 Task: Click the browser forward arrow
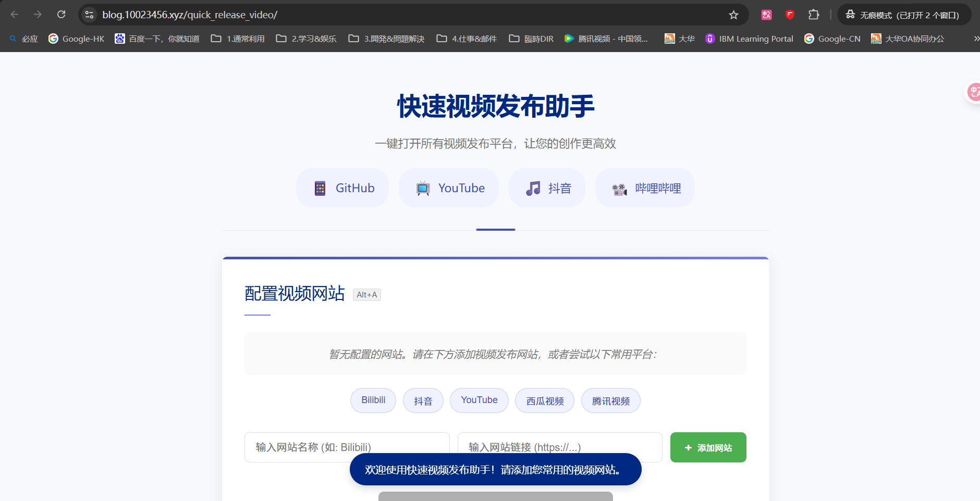pos(38,15)
